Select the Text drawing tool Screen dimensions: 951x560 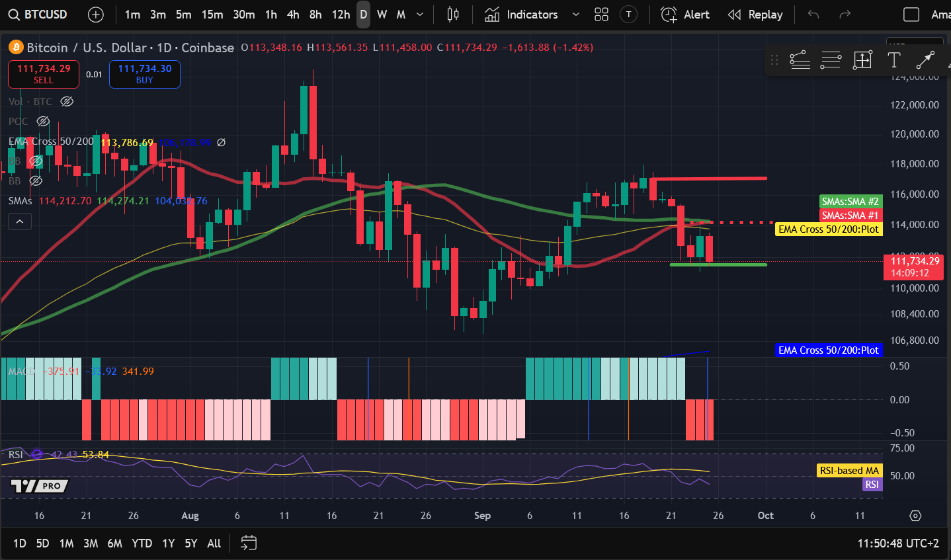[894, 60]
